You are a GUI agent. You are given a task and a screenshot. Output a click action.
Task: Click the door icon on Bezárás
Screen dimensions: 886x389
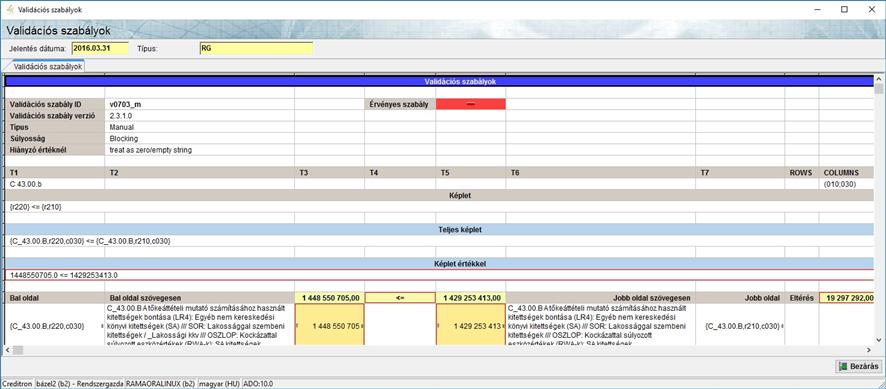tap(843, 366)
